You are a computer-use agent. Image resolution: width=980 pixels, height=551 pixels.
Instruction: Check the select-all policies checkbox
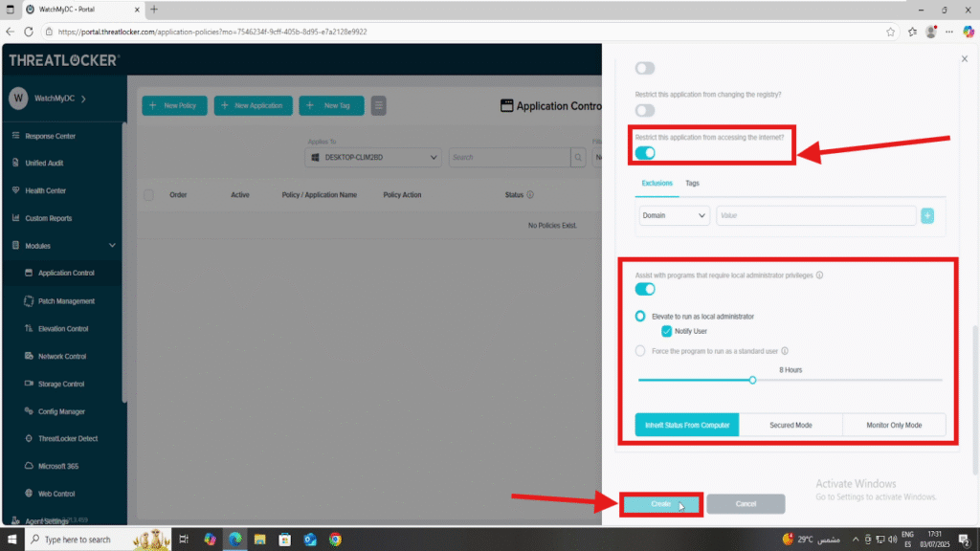click(148, 195)
